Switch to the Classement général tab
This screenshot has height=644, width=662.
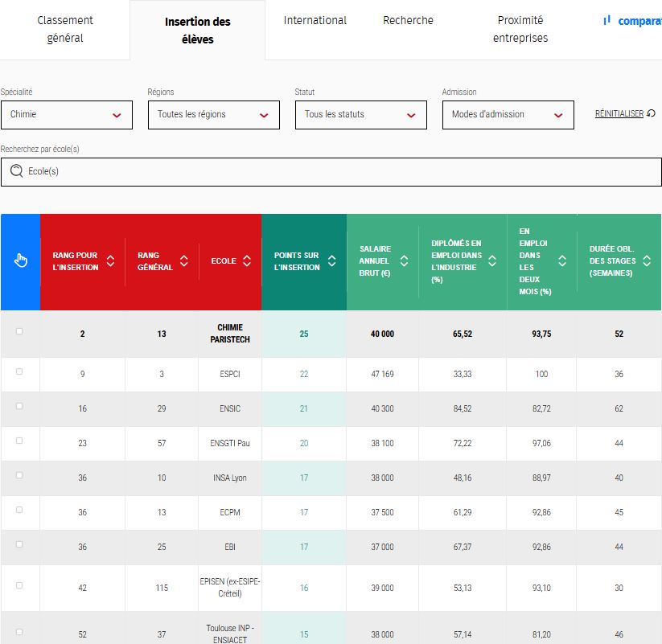coord(65,30)
